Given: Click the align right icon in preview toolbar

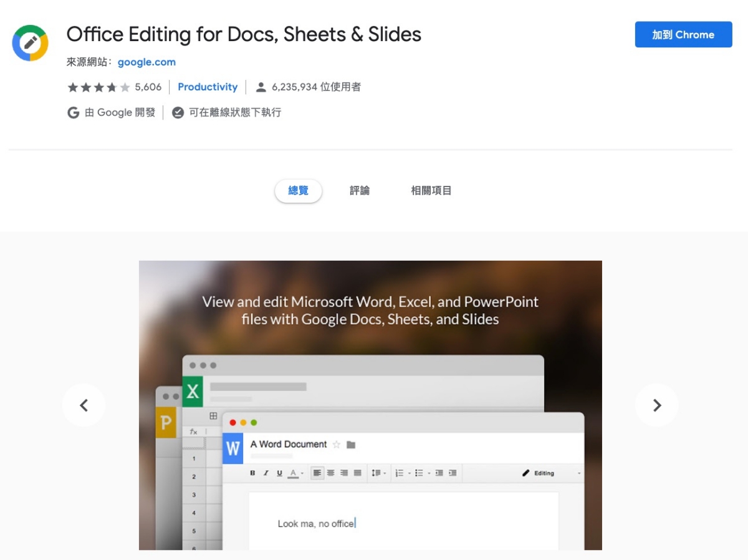Looking at the screenshot, I should 344,473.
